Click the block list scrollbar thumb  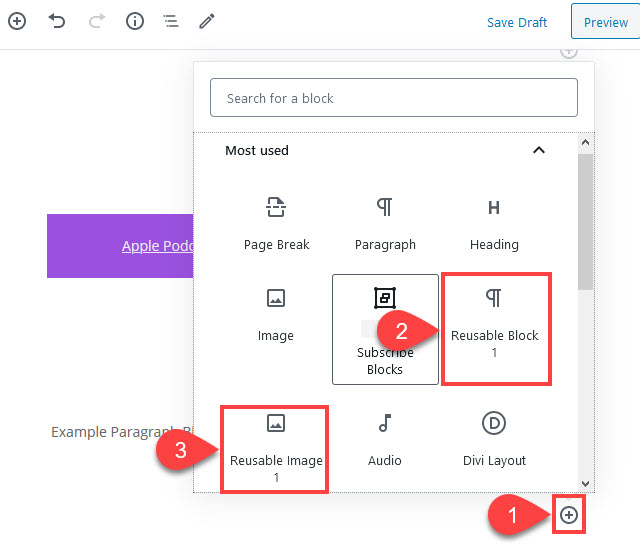585,222
